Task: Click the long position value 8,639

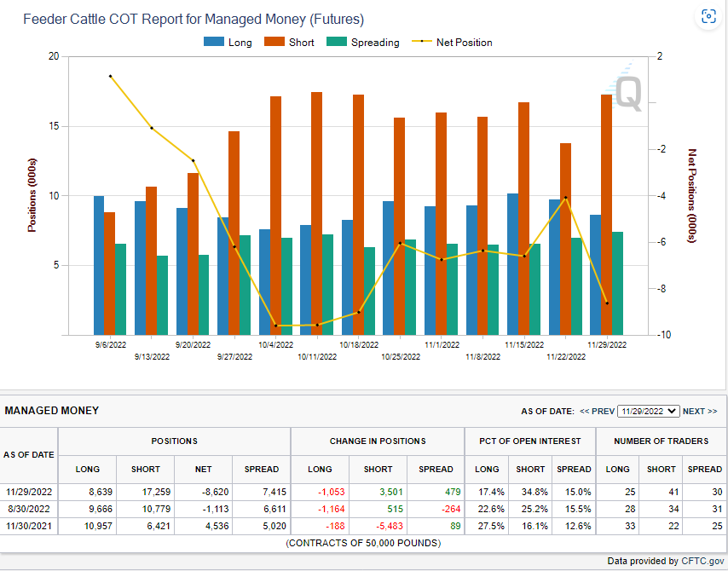Action: point(101,492)
